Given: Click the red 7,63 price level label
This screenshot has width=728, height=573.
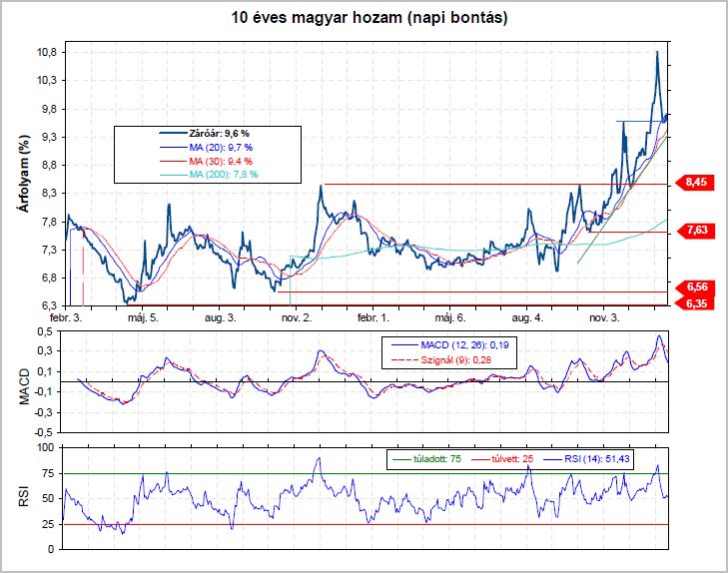Looking at the screenshot, I should tap(698, 231).
